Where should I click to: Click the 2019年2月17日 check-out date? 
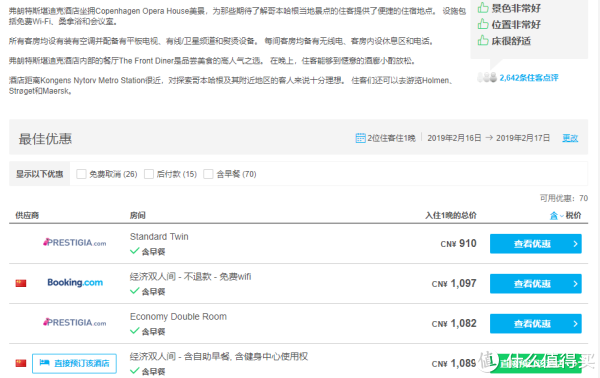pos(523,138)
